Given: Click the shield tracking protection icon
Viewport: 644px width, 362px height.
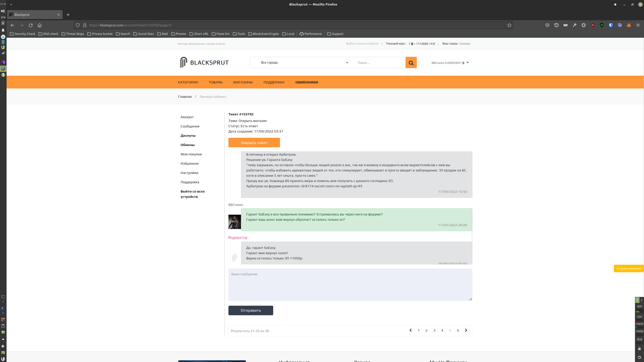Looking at the screenshot, I should point(78,25).
